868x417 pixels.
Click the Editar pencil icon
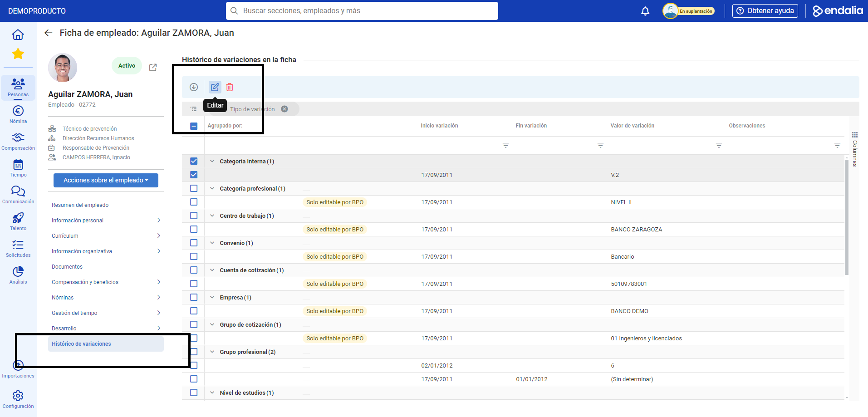[215, 87]
